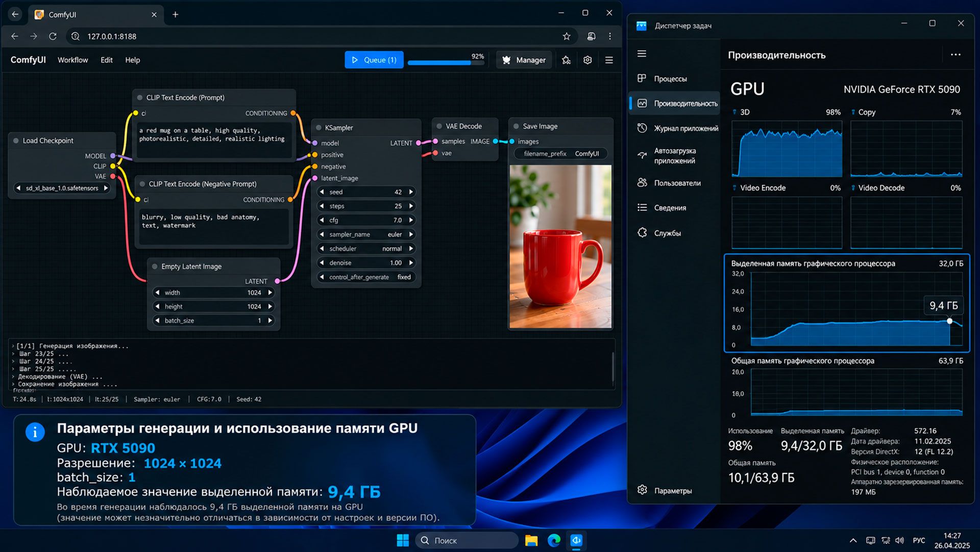Screen dimensions: 980x552
Task: Open the ComfyUI Manager button
Action: pos(524,60)
